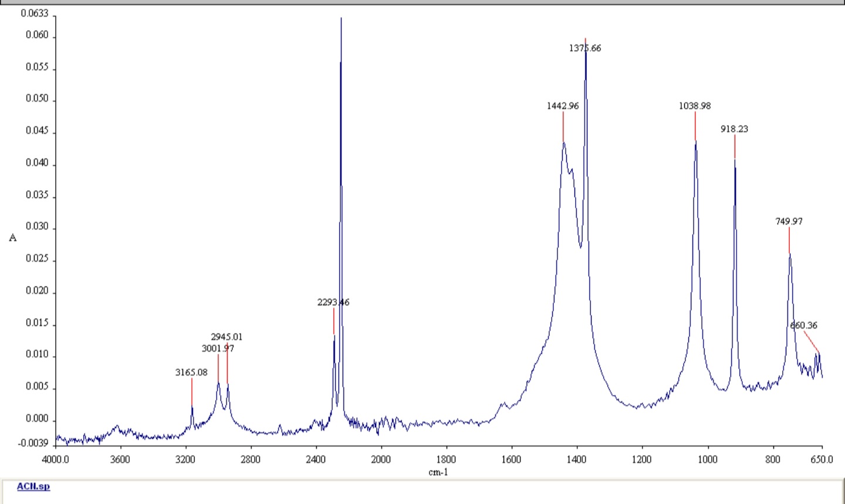
Task: Select the 749.97 peak label
Action: click(x=789, y=222)
